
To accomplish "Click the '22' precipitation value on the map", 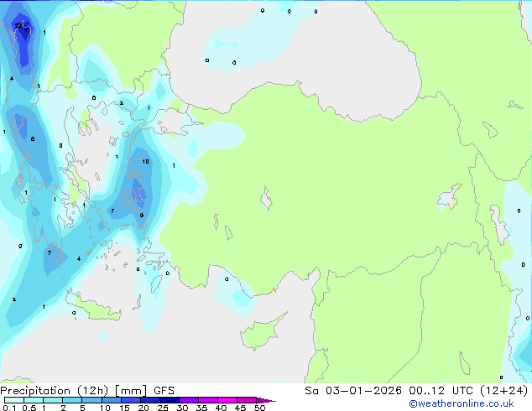I will point(18,26).
